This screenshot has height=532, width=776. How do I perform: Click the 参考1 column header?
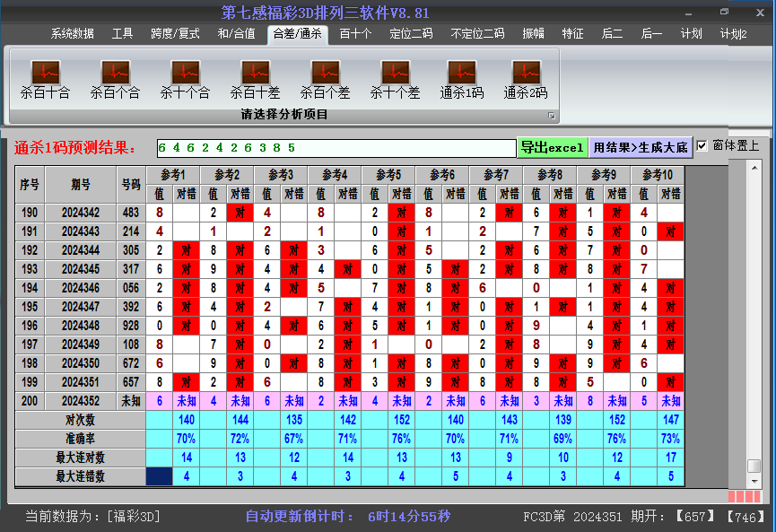pos(173,175)
